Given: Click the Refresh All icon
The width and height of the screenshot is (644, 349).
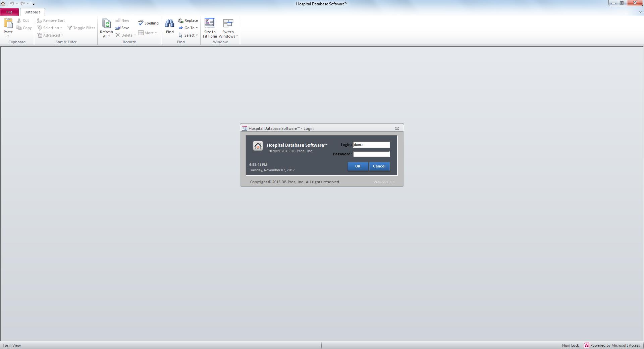Looking at the screenshot, I should pyautogui.click(x=106, y=24).
